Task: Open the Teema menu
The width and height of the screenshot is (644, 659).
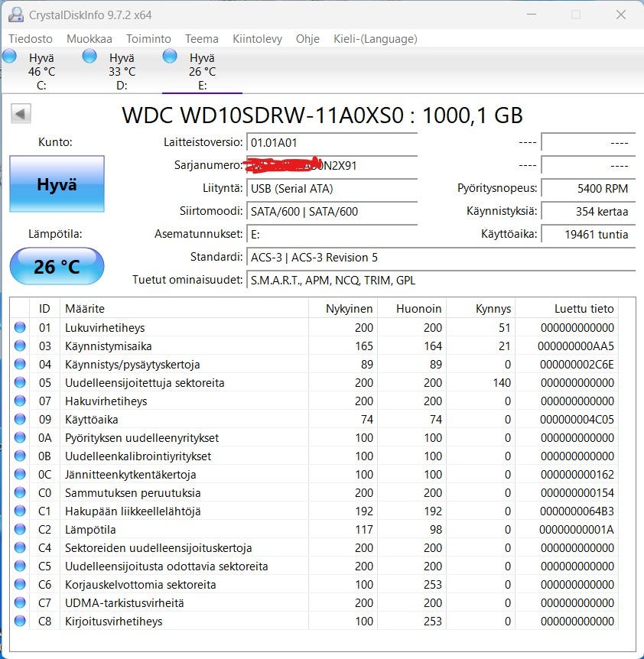Action: (202, 39)
